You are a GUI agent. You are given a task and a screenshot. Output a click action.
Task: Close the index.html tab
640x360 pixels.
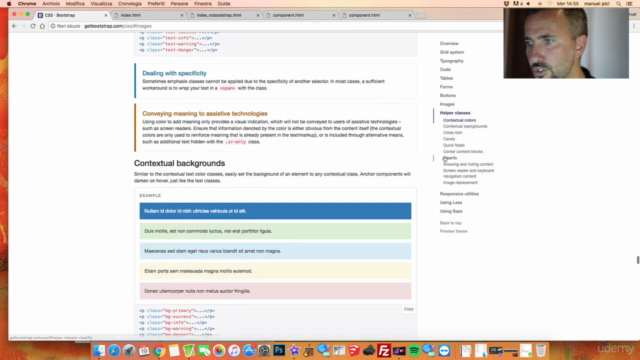pyautogui.click(x=182, y=15)
